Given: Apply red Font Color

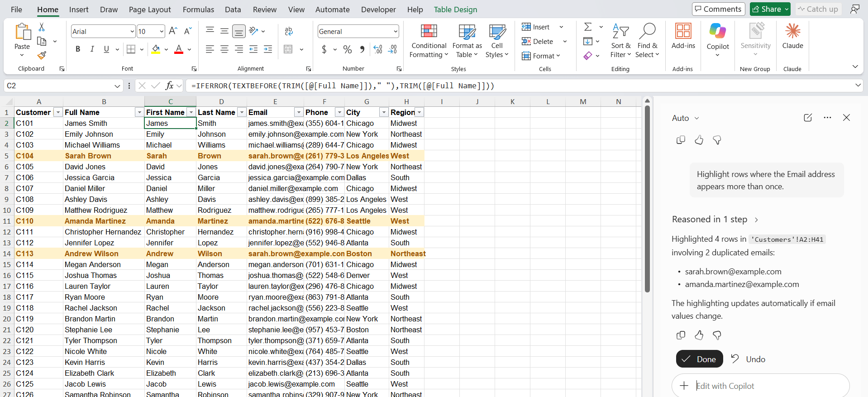Looking at the screenshot, I should coord(179,49).
